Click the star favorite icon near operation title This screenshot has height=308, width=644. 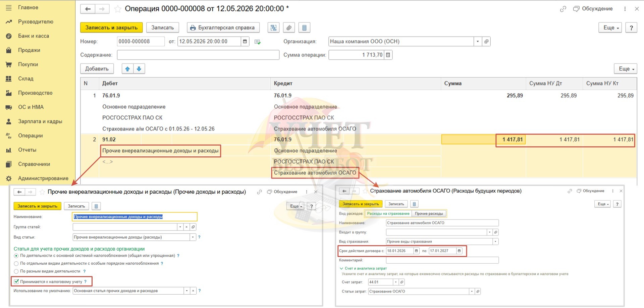(118, 9)
